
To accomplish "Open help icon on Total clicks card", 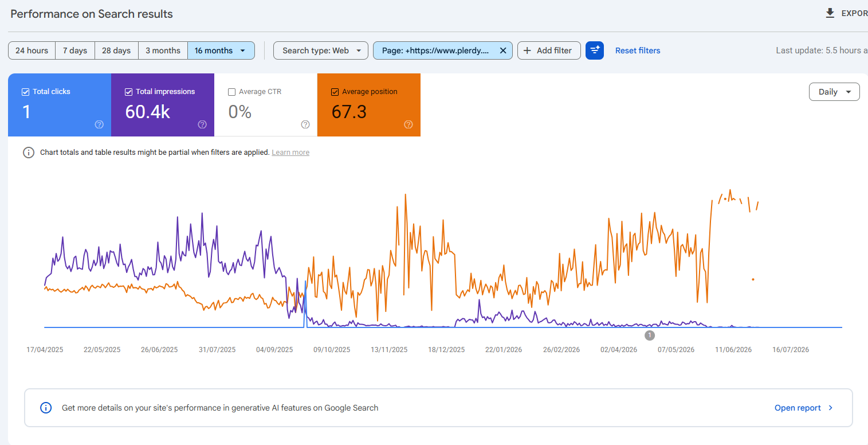I will point(99,124).
